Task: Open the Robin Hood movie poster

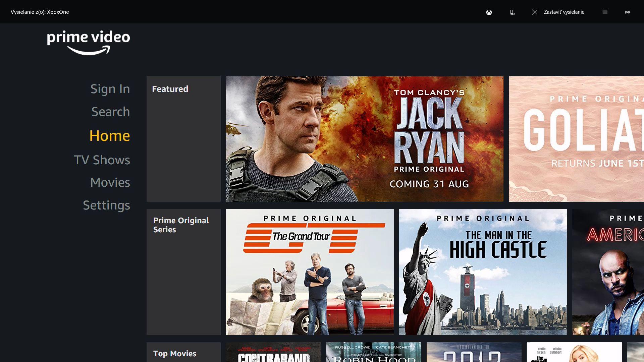Action: click(374, 352)
